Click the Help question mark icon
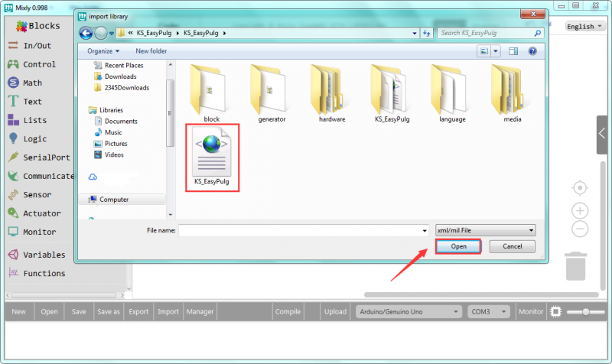612x364 pixels. [532, 51]
